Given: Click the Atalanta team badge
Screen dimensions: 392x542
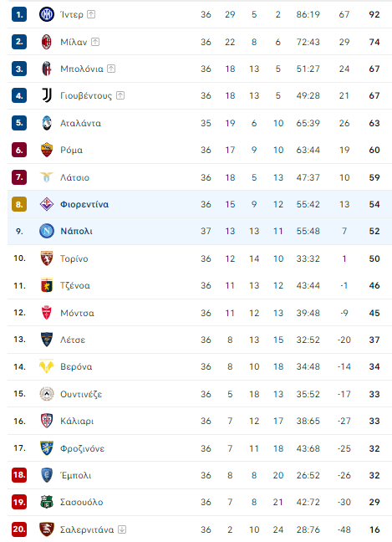Looking at the screenshot, I should 47,123.
